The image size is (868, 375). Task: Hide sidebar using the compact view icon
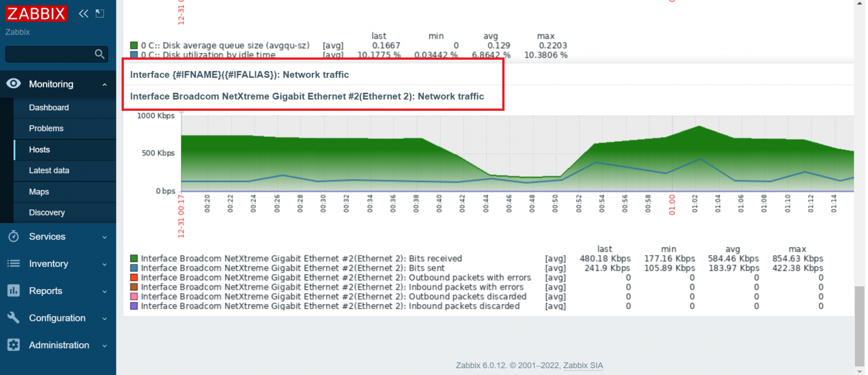click(100, 13)
